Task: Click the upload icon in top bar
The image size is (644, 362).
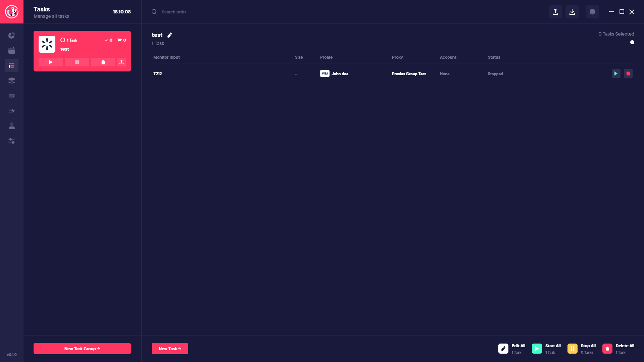Action: 555,12
